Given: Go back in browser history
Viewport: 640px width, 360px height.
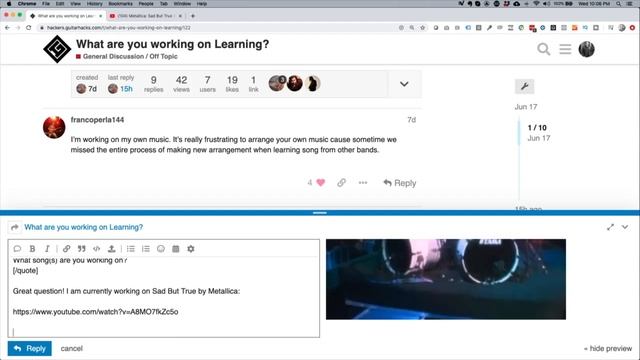Looking at the screenshot, I should point(7,28).
